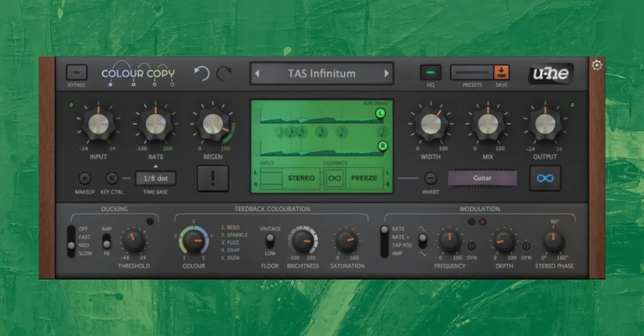
Task: Flip the modulation waveform switch
Action: [422, 241]
